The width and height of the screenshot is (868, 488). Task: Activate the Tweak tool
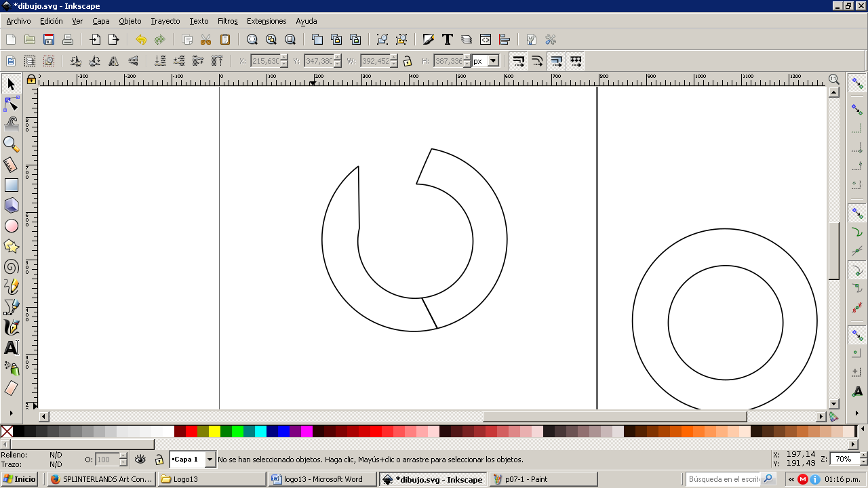coord(11,123)
